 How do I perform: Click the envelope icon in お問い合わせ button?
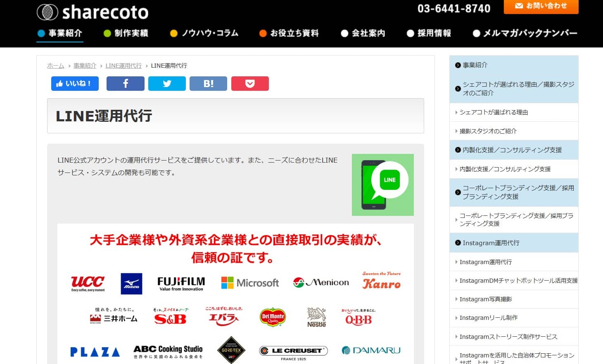point(518,6)
